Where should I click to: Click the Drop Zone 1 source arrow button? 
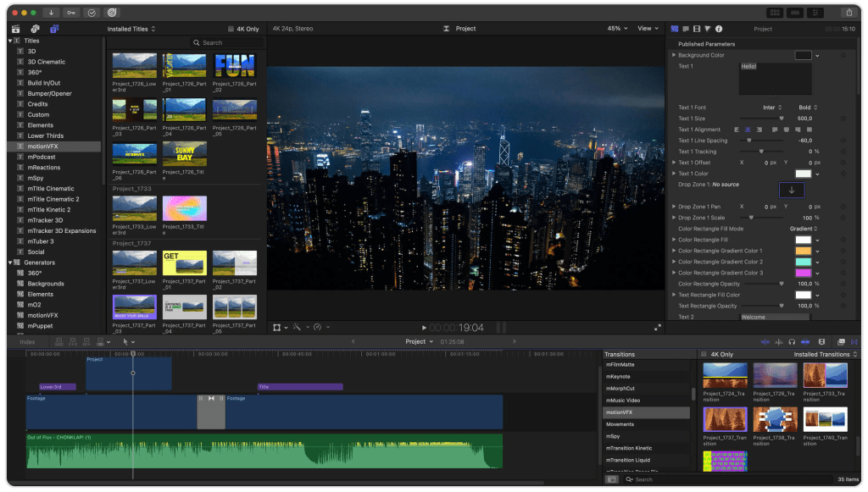pyautogui.click(x=792, y=190)
